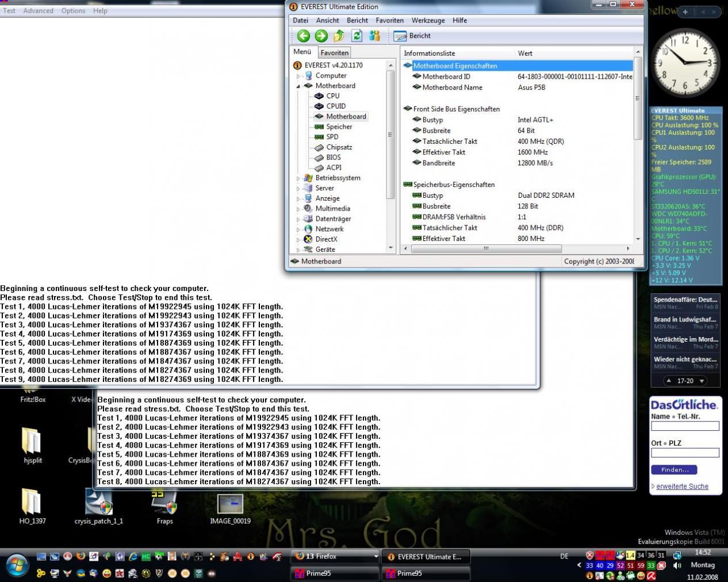
Task: Expand the Netzwerk tree node
Action: 298,229
